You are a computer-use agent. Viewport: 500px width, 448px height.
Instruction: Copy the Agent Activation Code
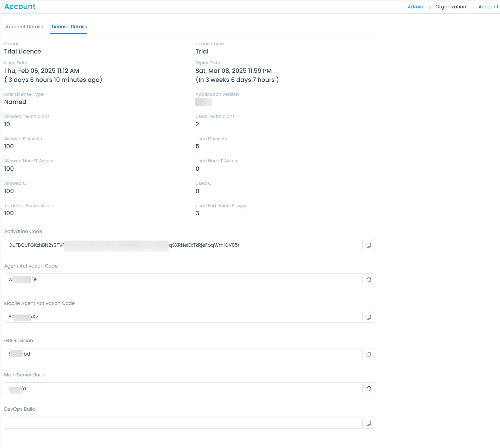point(368,279)
